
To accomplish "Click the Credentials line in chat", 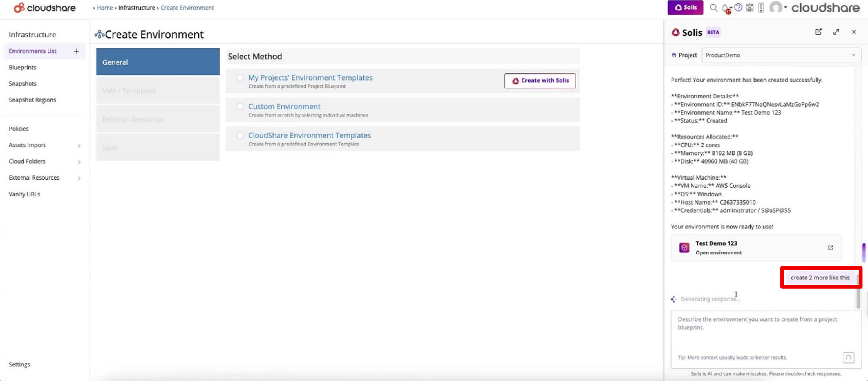I will pos(731,210).
